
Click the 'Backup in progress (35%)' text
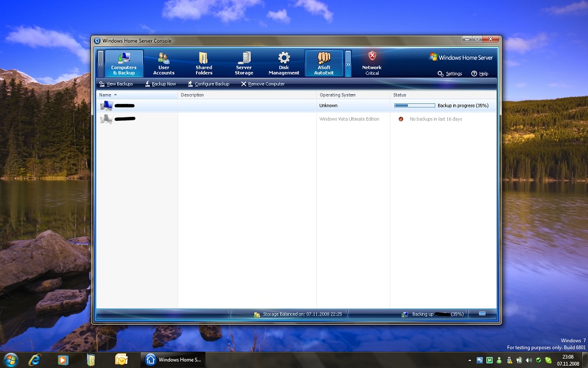[463, 106]
